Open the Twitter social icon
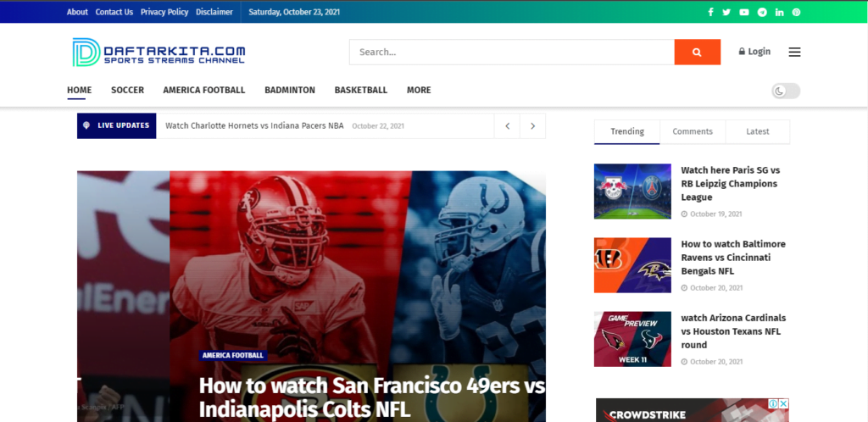Image resolution: width=868 pixels, height=422 pixels. point(726,12)
